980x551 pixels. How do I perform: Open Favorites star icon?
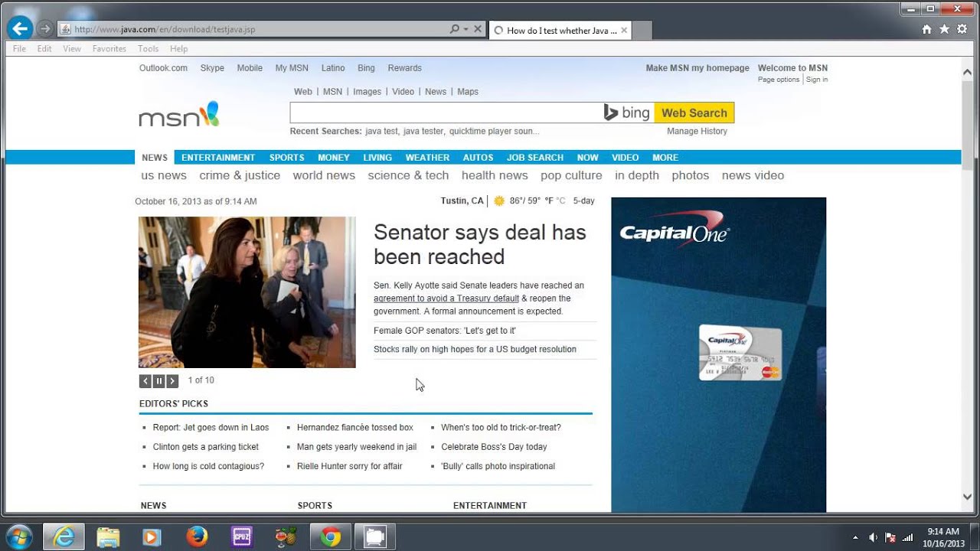pyautogui.click(x=945, y=29)
